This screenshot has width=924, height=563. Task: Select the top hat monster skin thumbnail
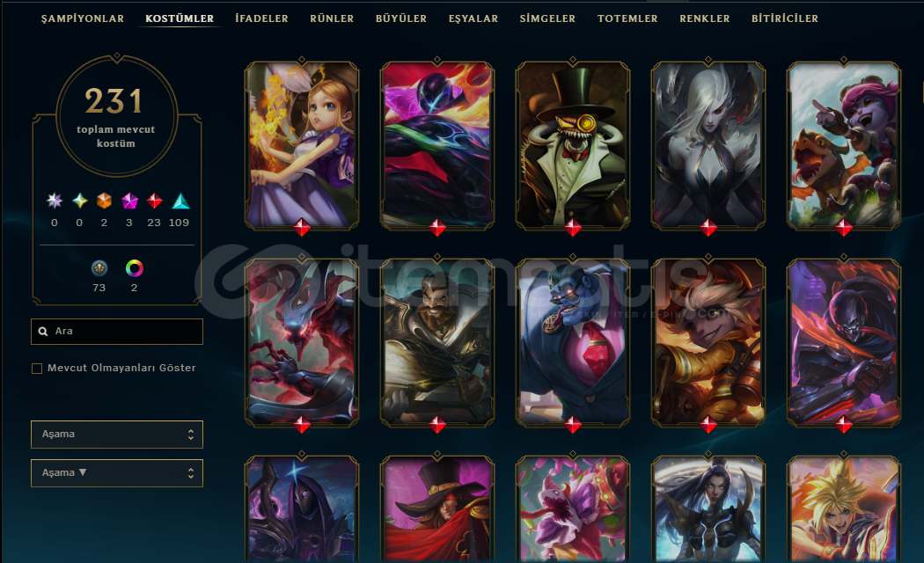tap(573, 145)
